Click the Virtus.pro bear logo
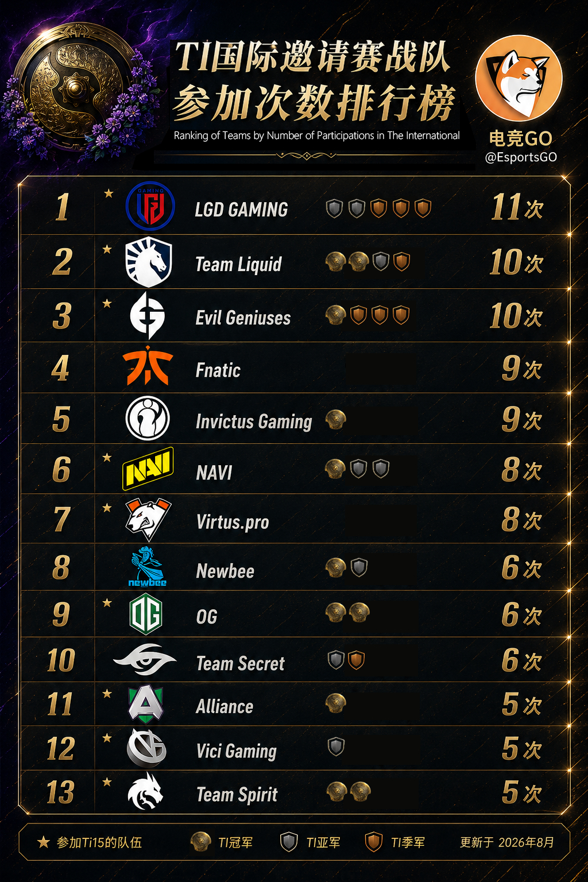The image size is (588, 882). click(x=148, y=519)
